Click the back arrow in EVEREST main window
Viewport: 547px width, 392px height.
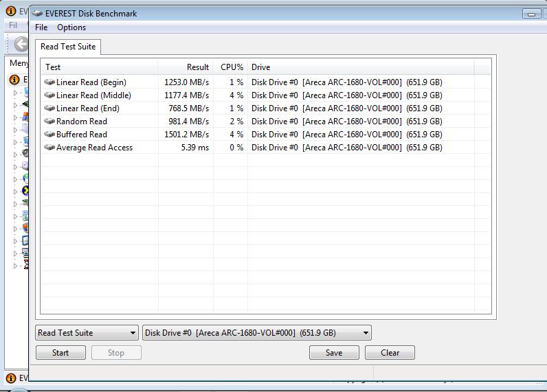(x=21, y=45)
